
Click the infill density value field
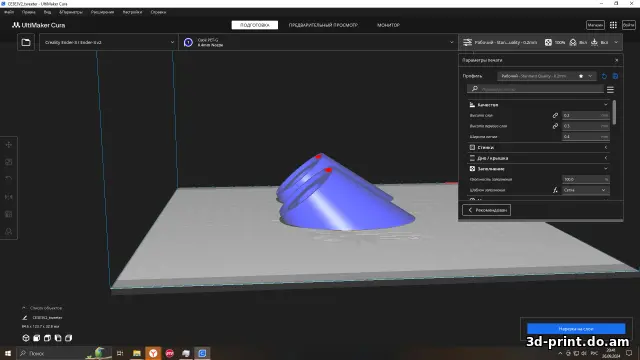[x=585, y=180]
